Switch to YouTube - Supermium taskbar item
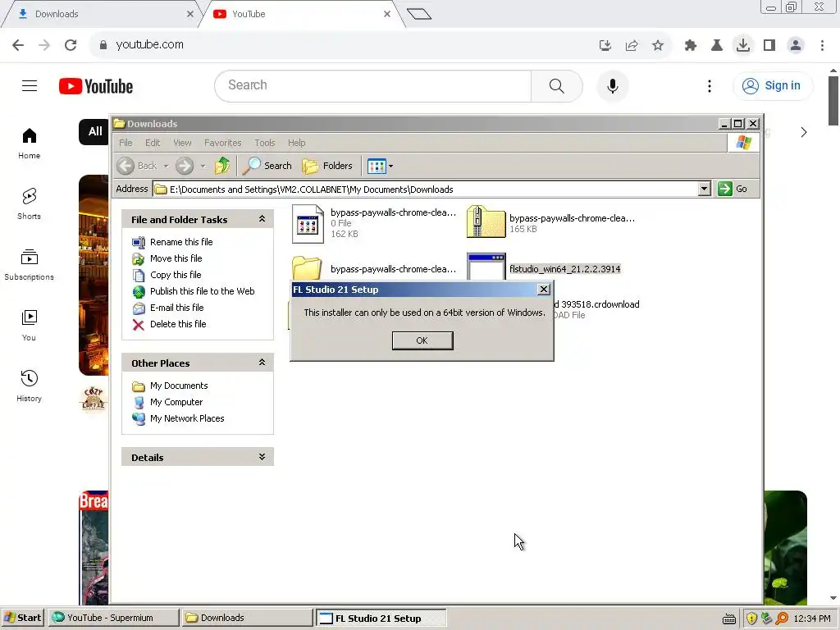 coord(113,618)
